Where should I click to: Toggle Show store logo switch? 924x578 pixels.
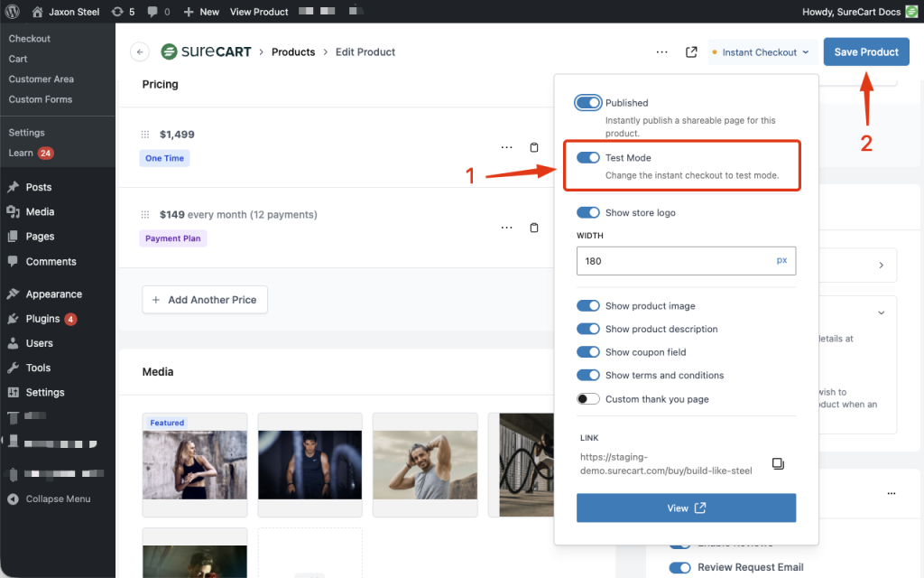(587, 212)
